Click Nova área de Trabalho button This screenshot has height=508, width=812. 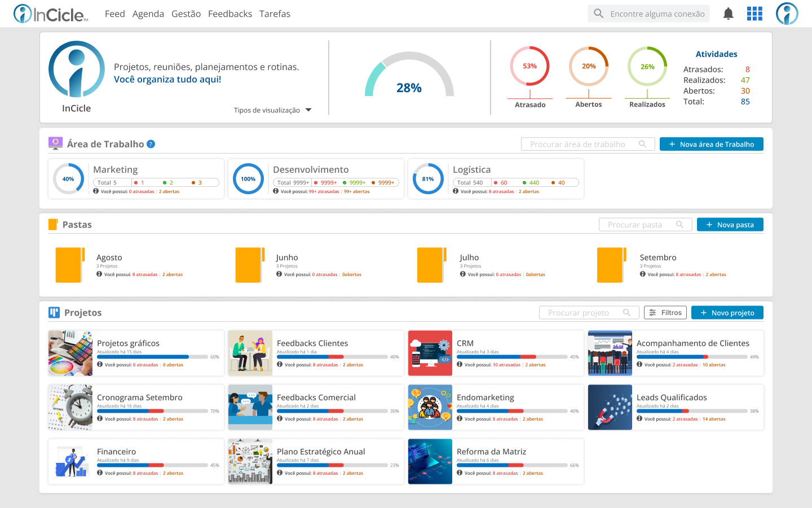point(712,144)
